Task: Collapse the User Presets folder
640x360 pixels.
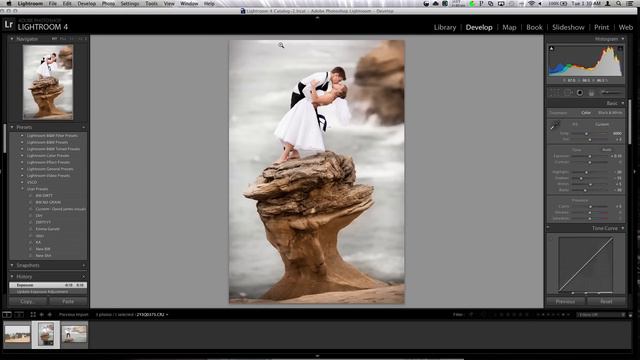Action: pyautogui.click(x=22, y=189)
